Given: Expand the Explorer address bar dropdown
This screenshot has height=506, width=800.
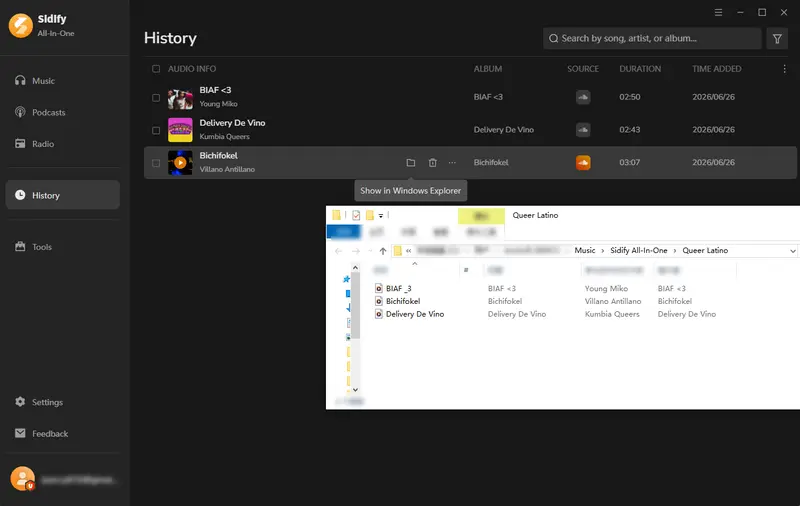Looking at the screenshot, I should pyautogui.click(x=793, y=251).
